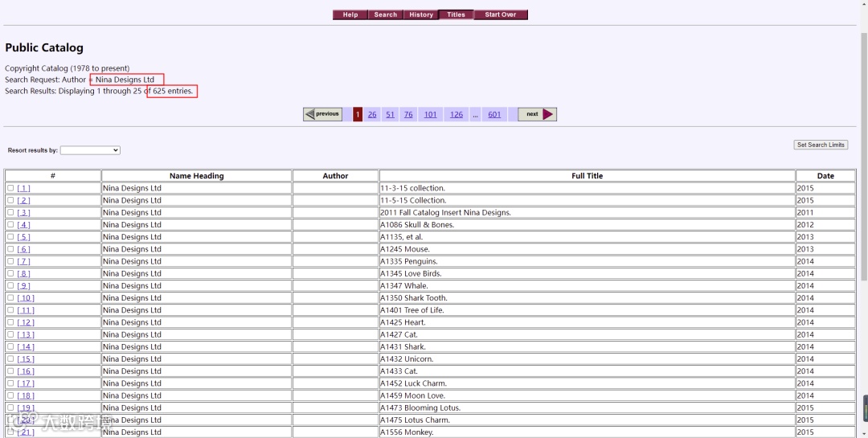Open the Resort results by dropdown
Viewport: 868px width, 438px height.
pos(90,150)
